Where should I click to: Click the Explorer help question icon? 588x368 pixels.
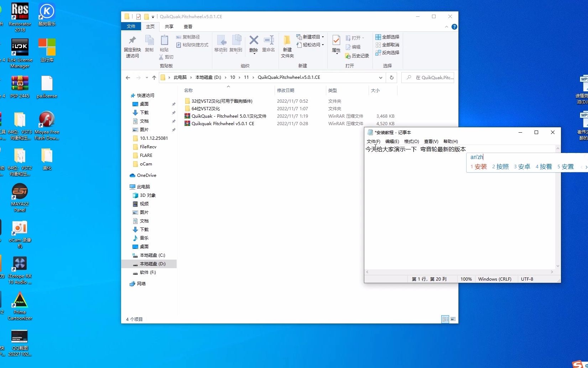point(454,27)
